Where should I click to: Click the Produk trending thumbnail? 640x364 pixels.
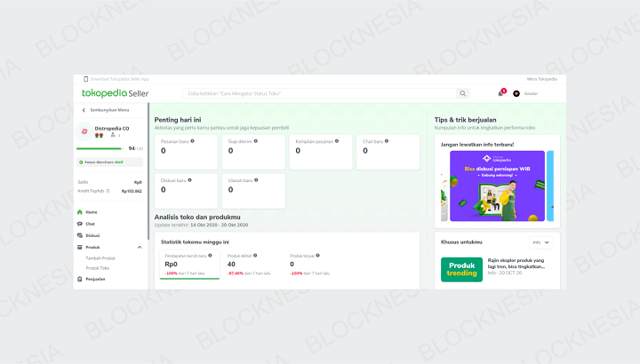[x=461, y=269]
